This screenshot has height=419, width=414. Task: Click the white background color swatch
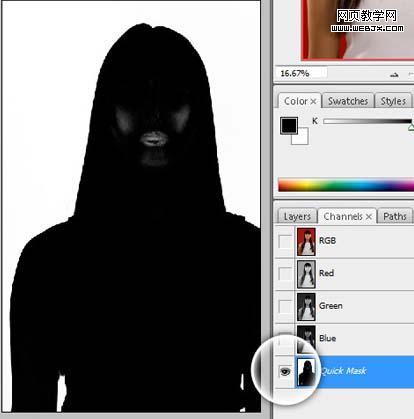(301, 137)
